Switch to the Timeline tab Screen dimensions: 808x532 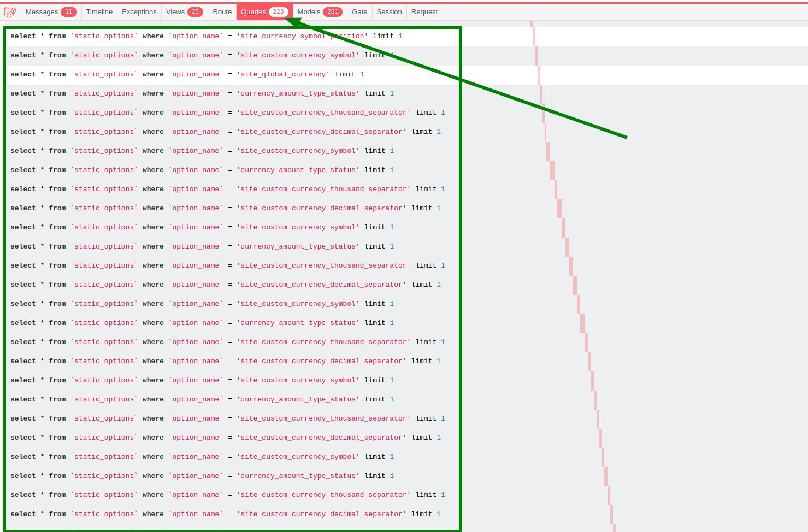click(99, 11)
